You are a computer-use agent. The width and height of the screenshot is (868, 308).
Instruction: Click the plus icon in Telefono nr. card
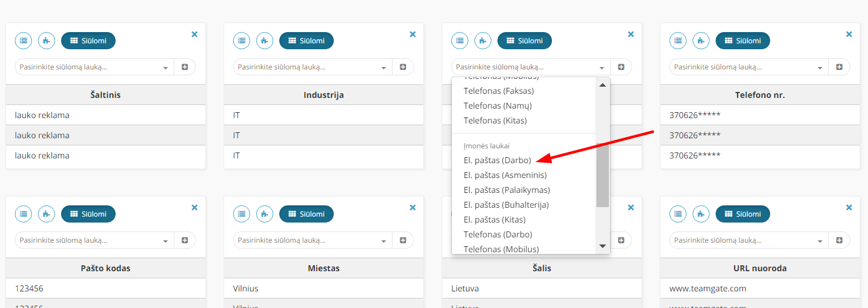pos(839,67)
